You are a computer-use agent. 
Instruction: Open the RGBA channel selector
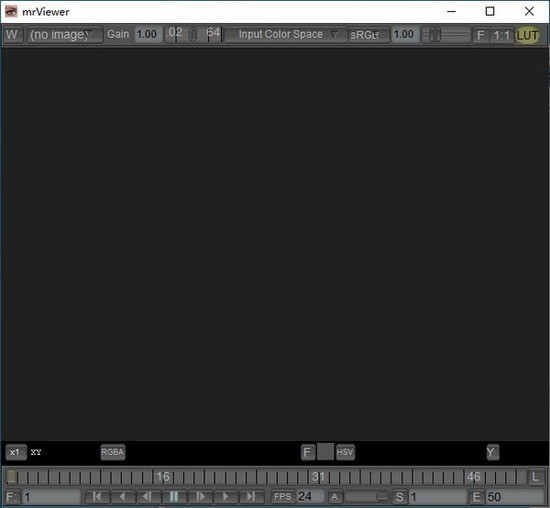coord(113,452)
